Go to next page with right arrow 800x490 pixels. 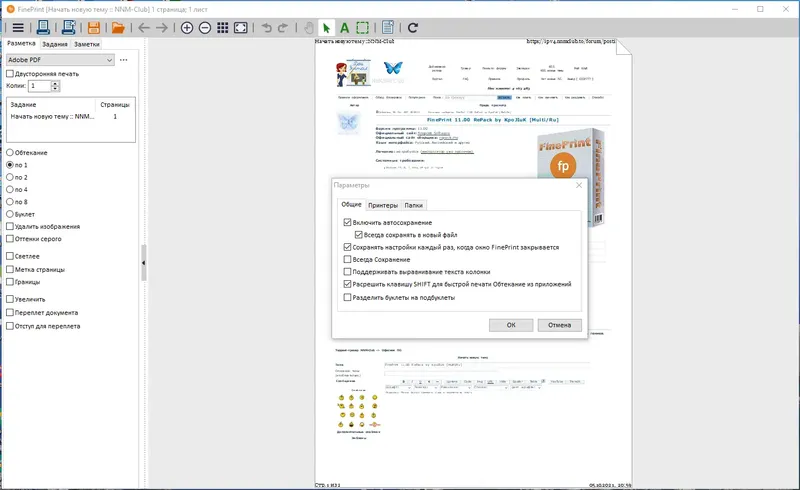(x=162, y=28)
